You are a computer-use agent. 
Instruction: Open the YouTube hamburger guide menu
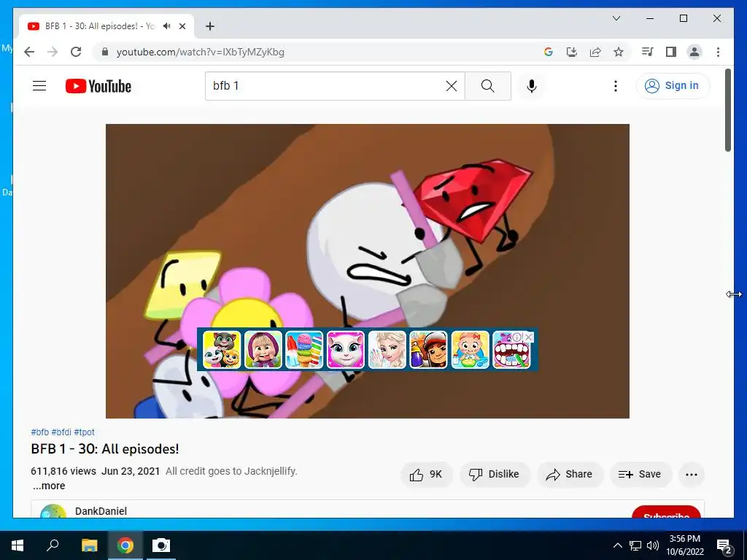pos(39,86)
